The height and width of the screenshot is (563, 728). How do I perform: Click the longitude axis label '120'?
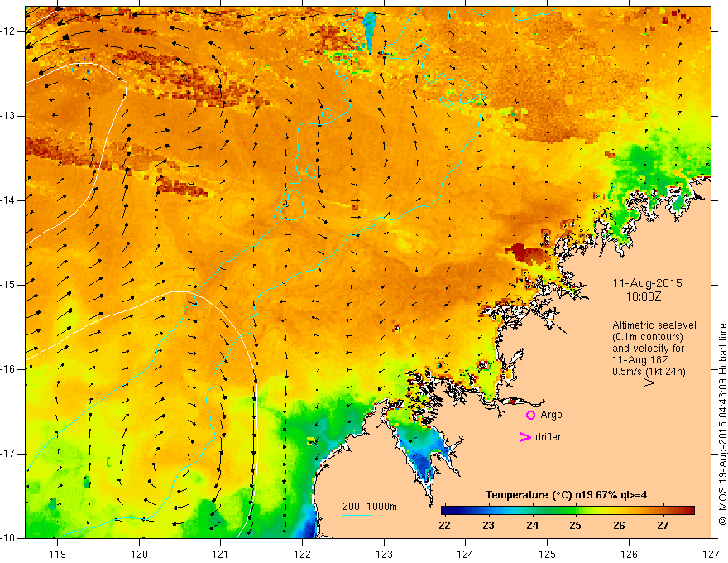click(x=139, y=554)
